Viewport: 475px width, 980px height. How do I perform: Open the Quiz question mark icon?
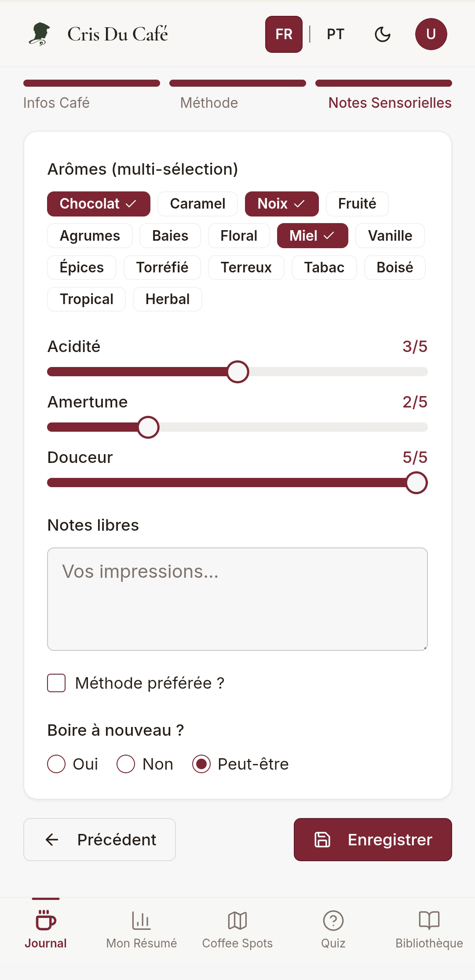[x=333, y=920]
